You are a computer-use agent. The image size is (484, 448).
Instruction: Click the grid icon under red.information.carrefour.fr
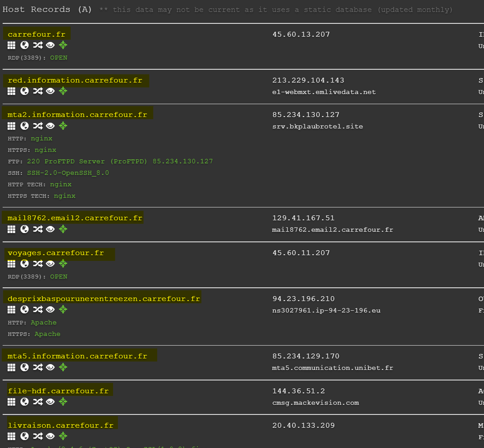(x=11, y=91)
